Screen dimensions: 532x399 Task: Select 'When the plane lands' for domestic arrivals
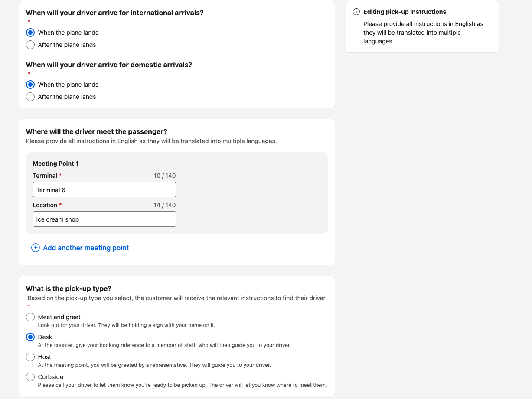(x=30, y=85)
